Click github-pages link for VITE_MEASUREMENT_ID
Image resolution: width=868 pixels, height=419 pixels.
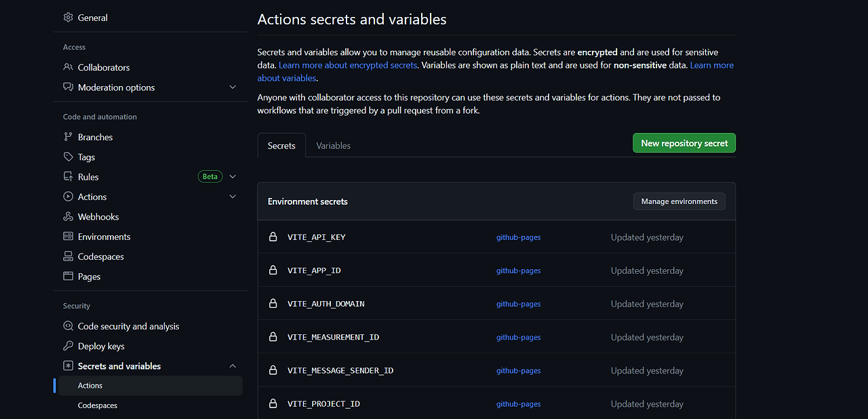tap(518, 337)
